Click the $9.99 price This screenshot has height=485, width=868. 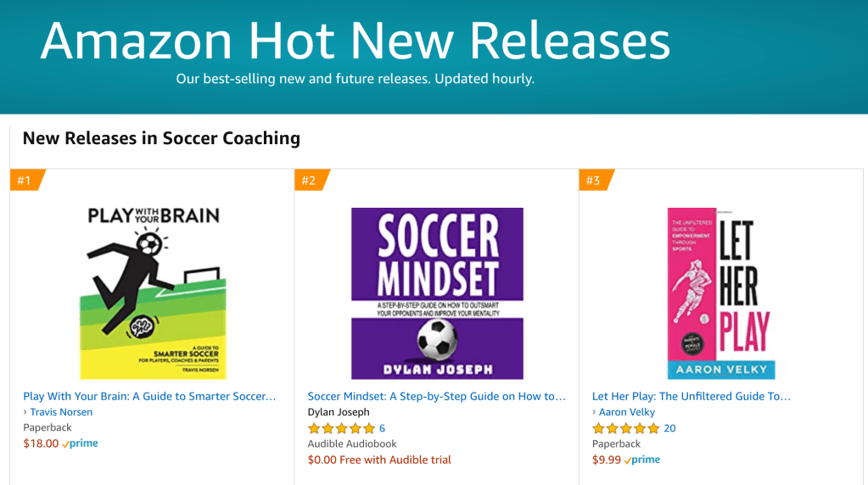606,460
